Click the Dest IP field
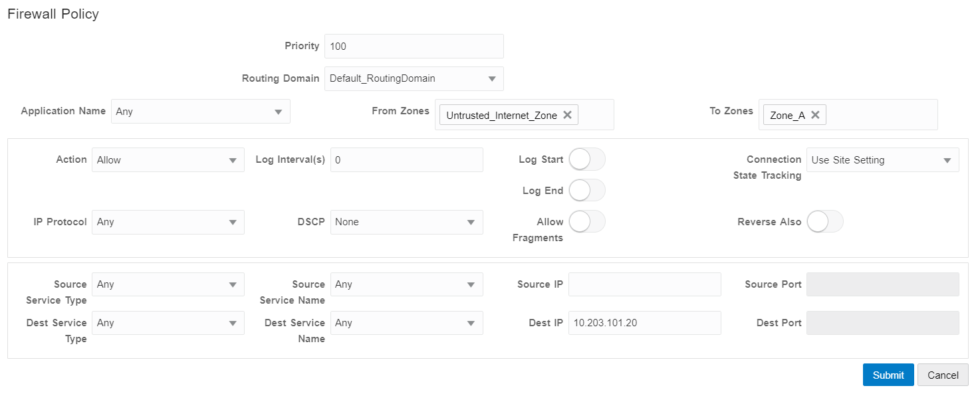The width and height of the screenshot is (980, 394). [644, 323]
